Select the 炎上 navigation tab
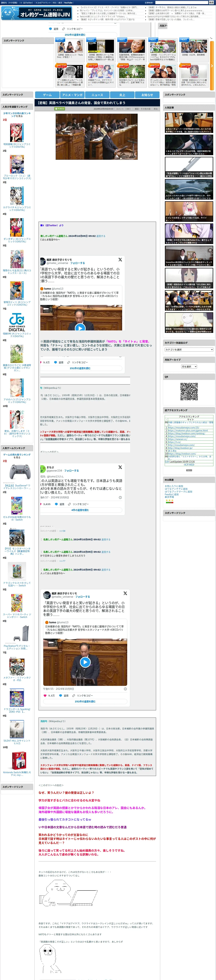Image resolution: width=216 pixels, height=980 pixels. click(x=122, y=95)
